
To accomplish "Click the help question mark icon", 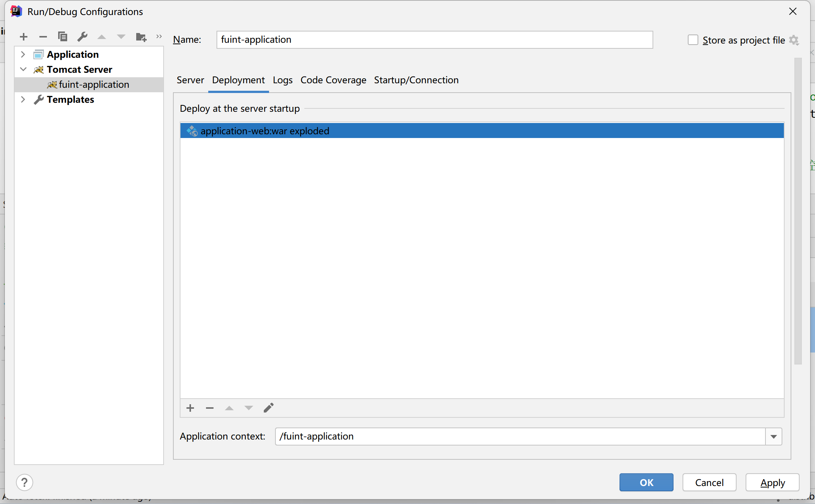I will pos(24,482).
